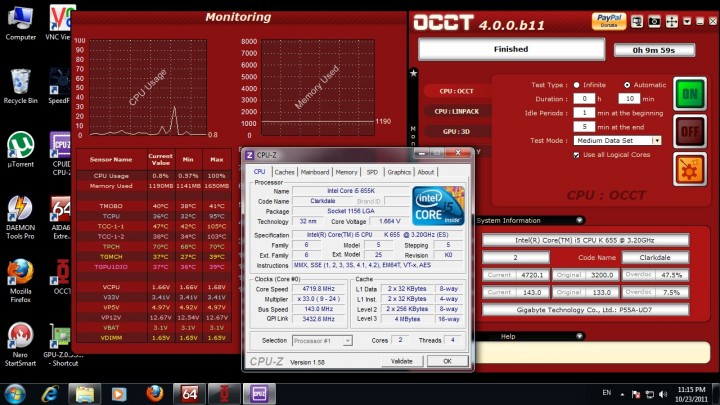Open the AIDA64 Extreme desktop shortcut

point(61,217)
